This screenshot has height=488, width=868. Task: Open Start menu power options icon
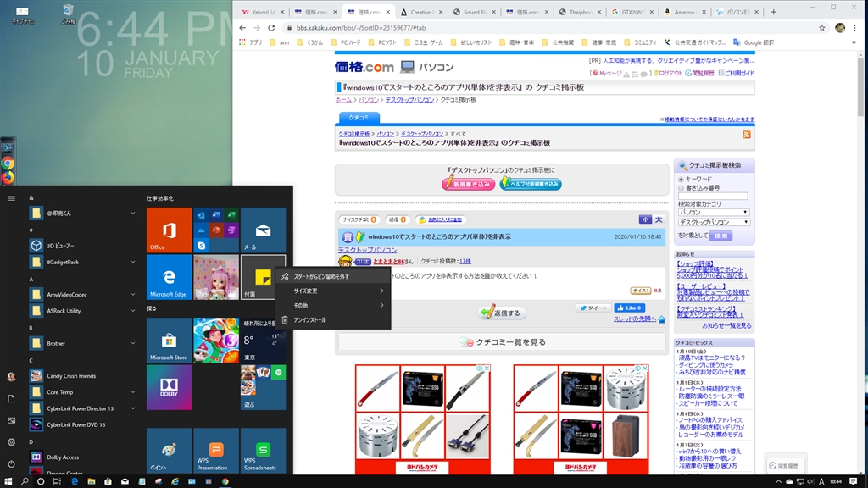tap(11, 463)
